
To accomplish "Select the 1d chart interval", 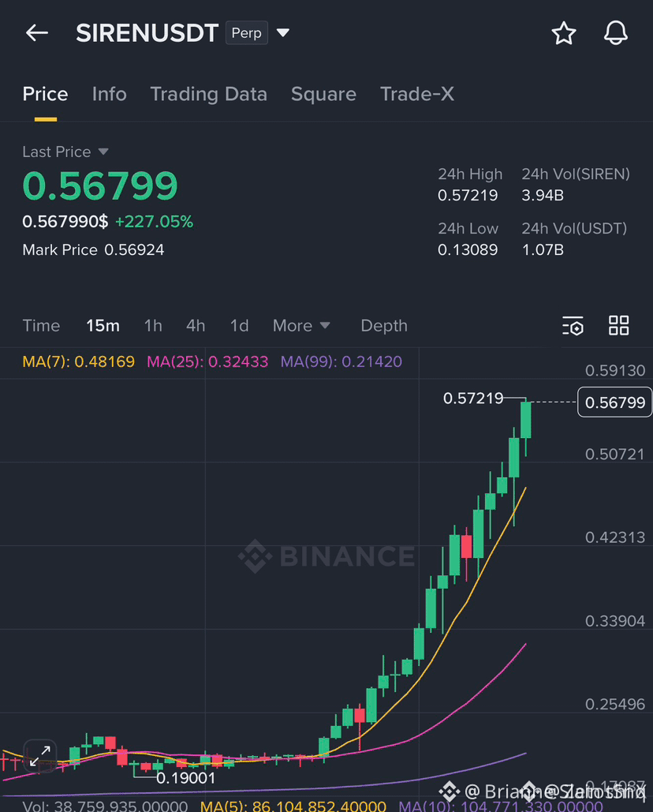I will (239, 326).
